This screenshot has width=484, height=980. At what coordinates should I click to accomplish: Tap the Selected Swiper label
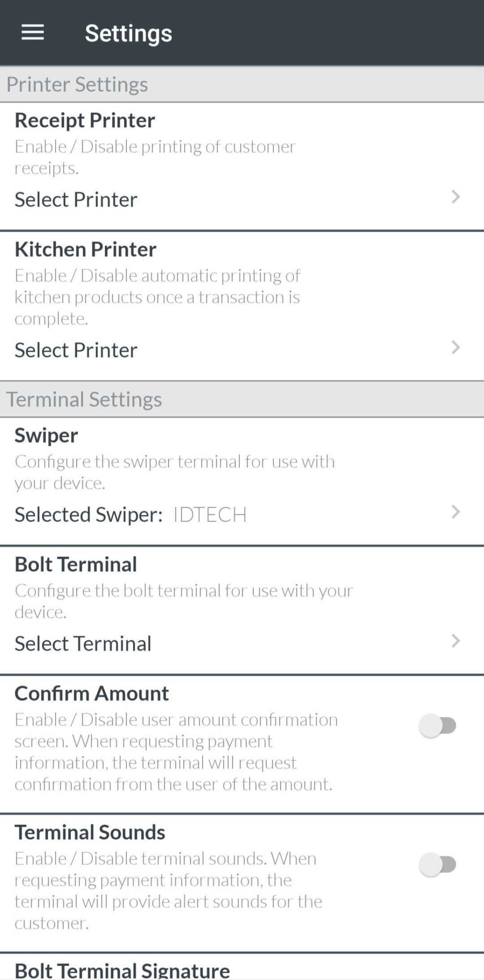(x=89, y=514)
